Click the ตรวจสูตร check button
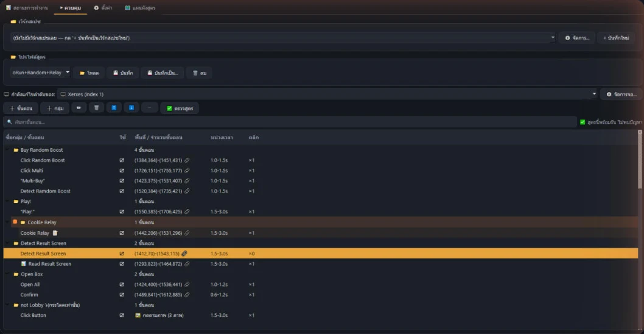This screenshot has width=644, height=334. [x=180, y=108]
